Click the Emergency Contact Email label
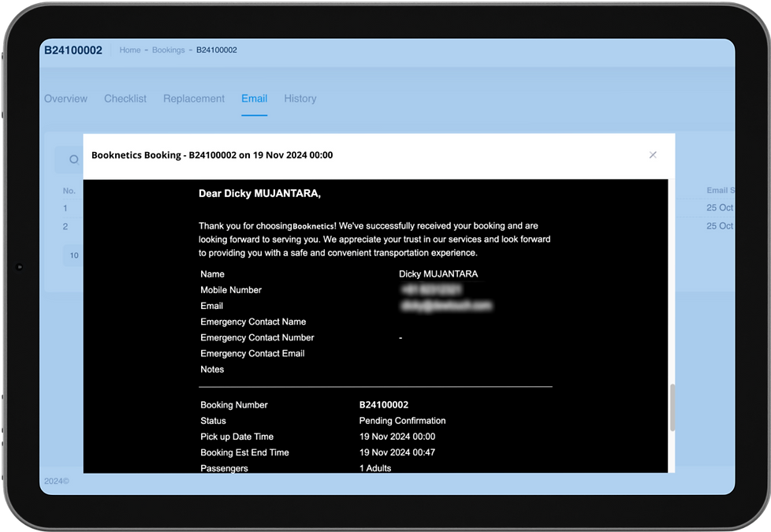 [x=252, y=354]
